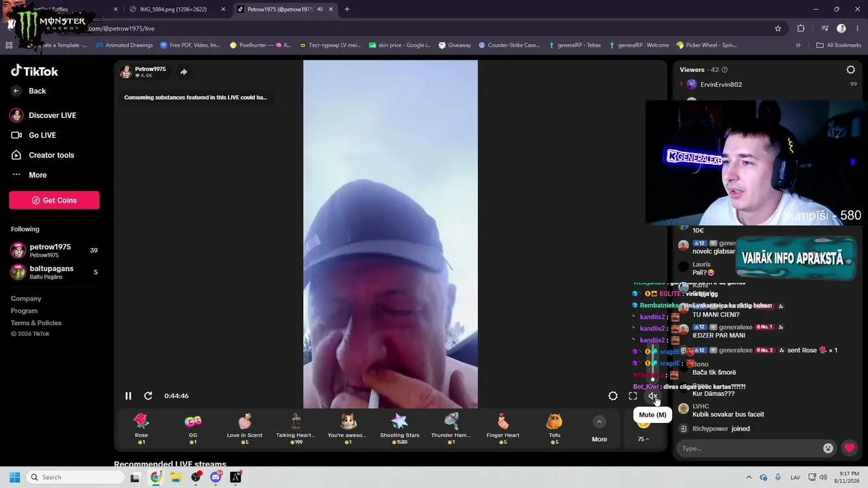Read the consuming substances warning notice
The height and width of the screenshot is (488, 868).
(x=195, y=98)
